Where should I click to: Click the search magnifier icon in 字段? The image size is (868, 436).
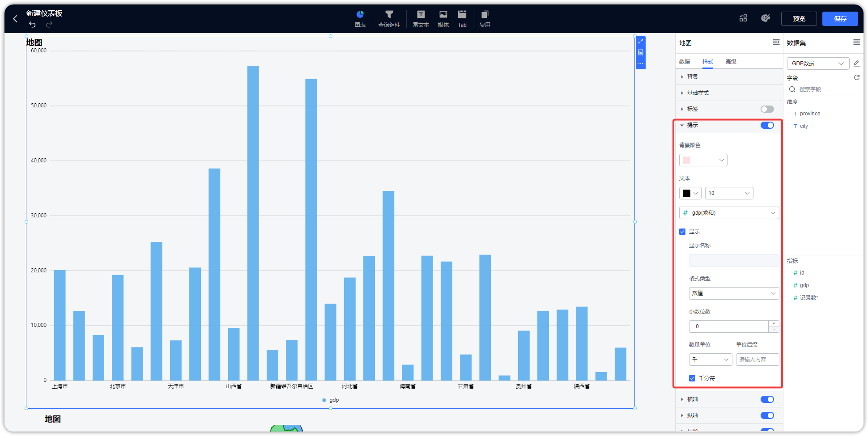[792, 89]
